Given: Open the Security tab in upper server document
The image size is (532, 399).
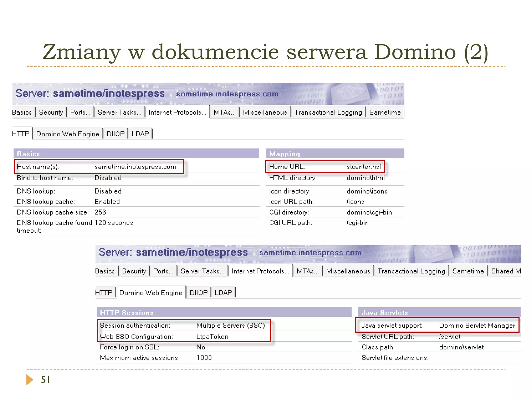Looking at the screenshot, I should (51, 112).
